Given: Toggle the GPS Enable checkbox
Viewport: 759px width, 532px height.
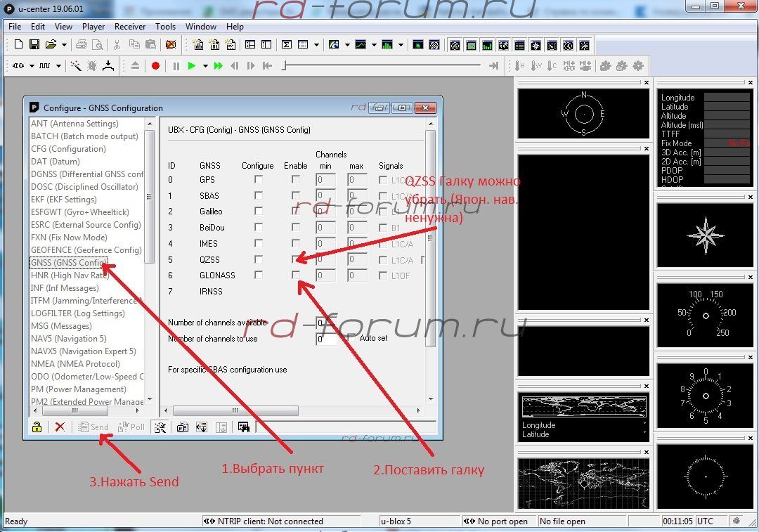Looking at the screenshot, I should pyautogui.click(x=296, y=180).
